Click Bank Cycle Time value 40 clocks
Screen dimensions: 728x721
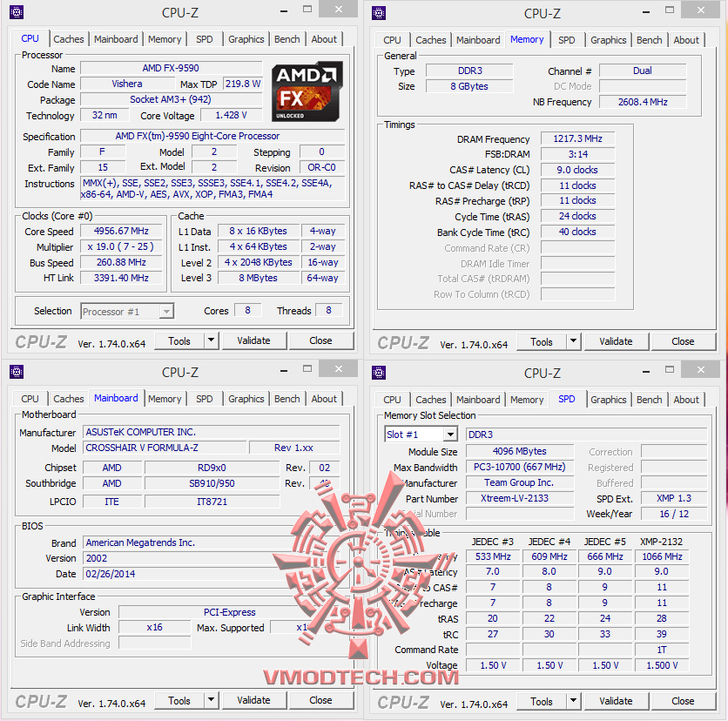[x=577, y=232]
